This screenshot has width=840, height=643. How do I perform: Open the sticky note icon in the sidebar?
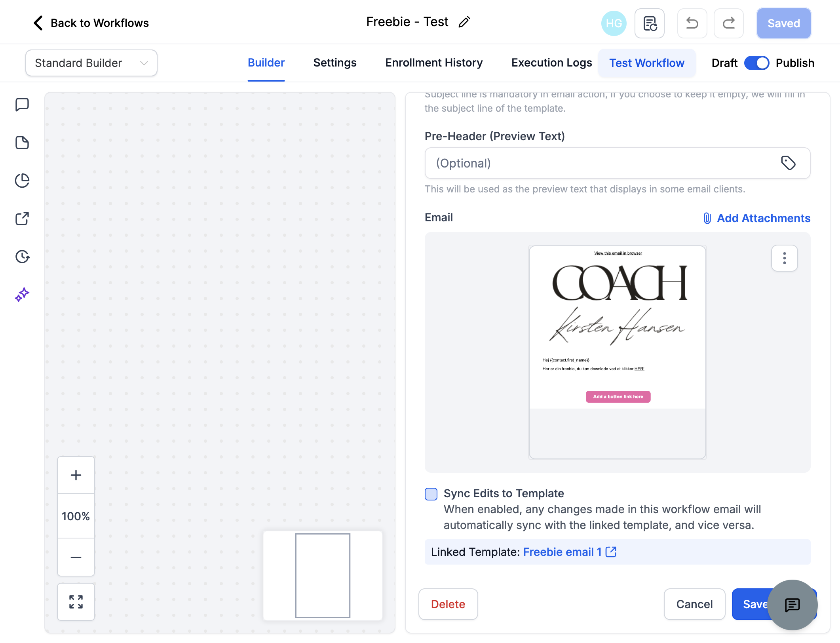(22, 143)
